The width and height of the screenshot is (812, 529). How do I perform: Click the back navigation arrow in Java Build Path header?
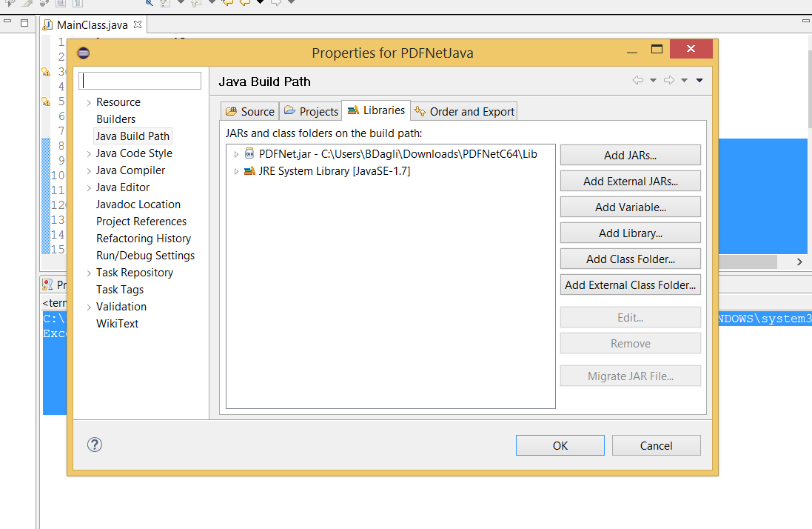(x=638, y=80)
